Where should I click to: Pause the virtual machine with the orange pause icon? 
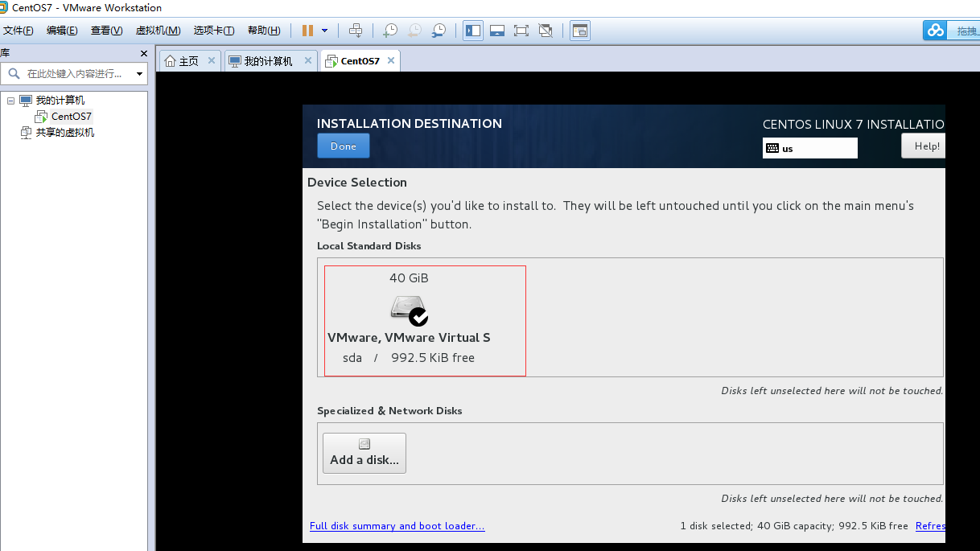point(307,31)
